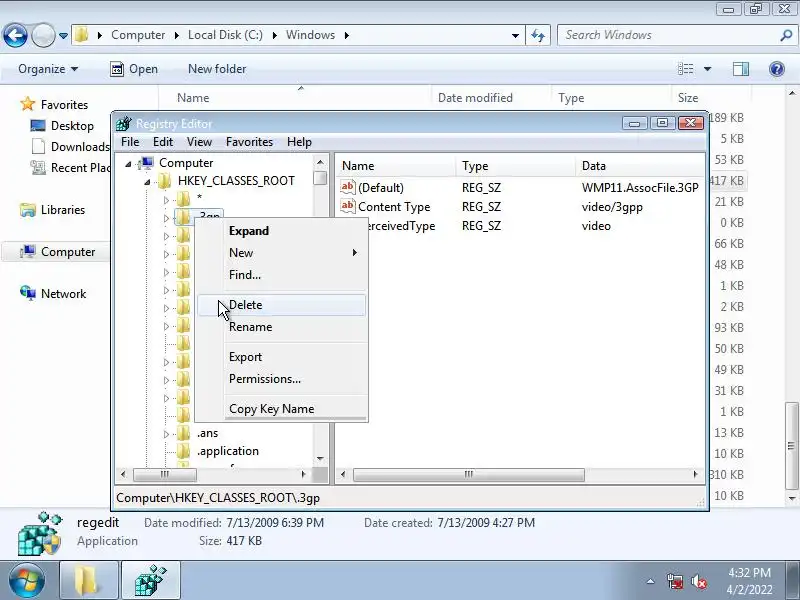Click the muted volume tray icon
This screenshot has height=600, width=800.
(x=698, y=581)
